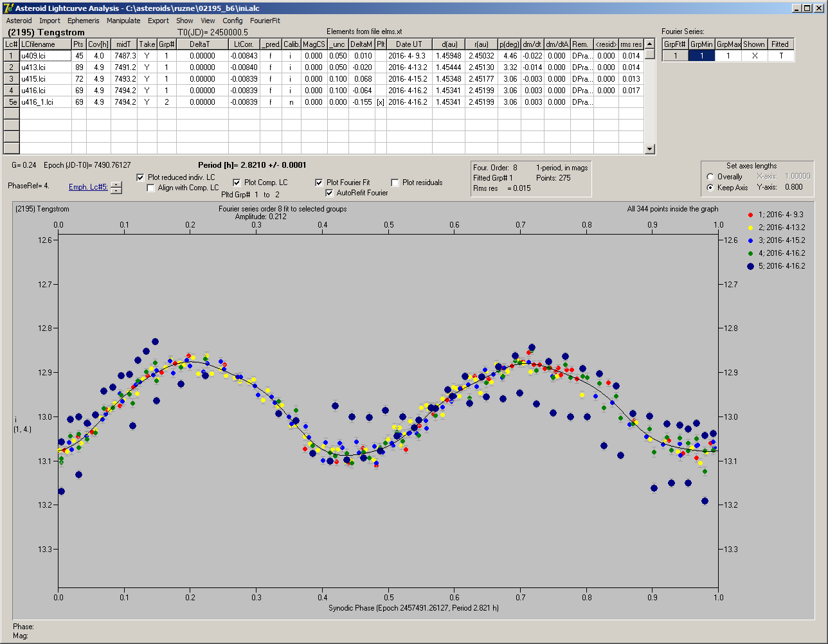Click the Pts value 89 cell

(79, 67)
